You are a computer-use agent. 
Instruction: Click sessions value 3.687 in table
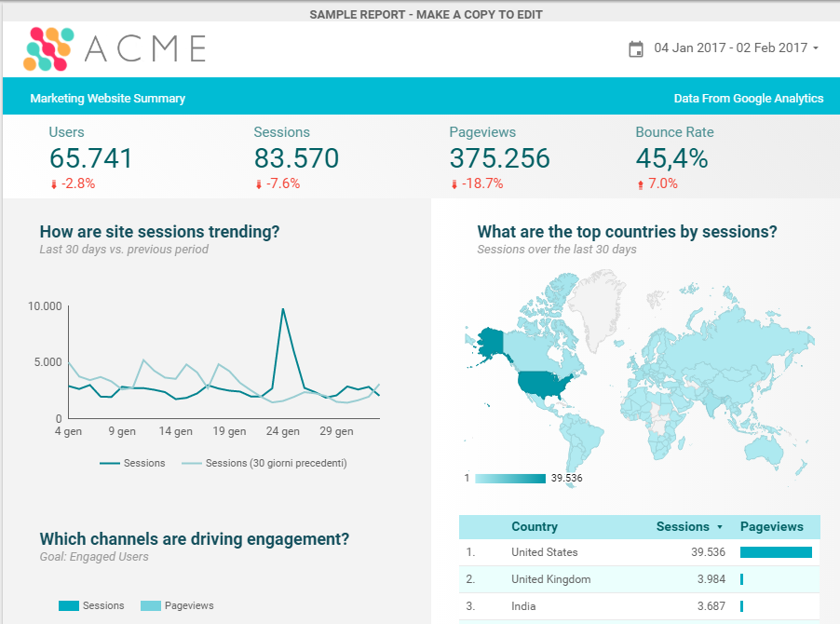click(x=711, y=606)
